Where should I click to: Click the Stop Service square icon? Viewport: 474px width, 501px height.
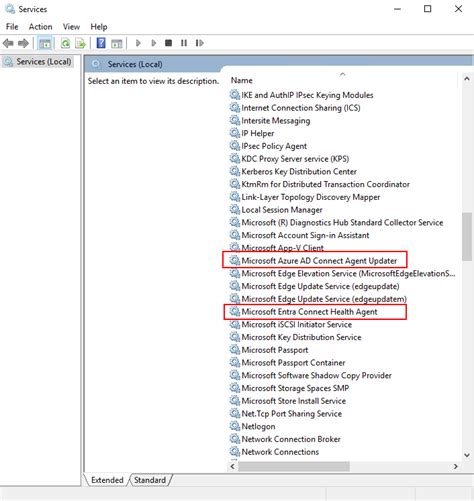(x=169, y=43)
